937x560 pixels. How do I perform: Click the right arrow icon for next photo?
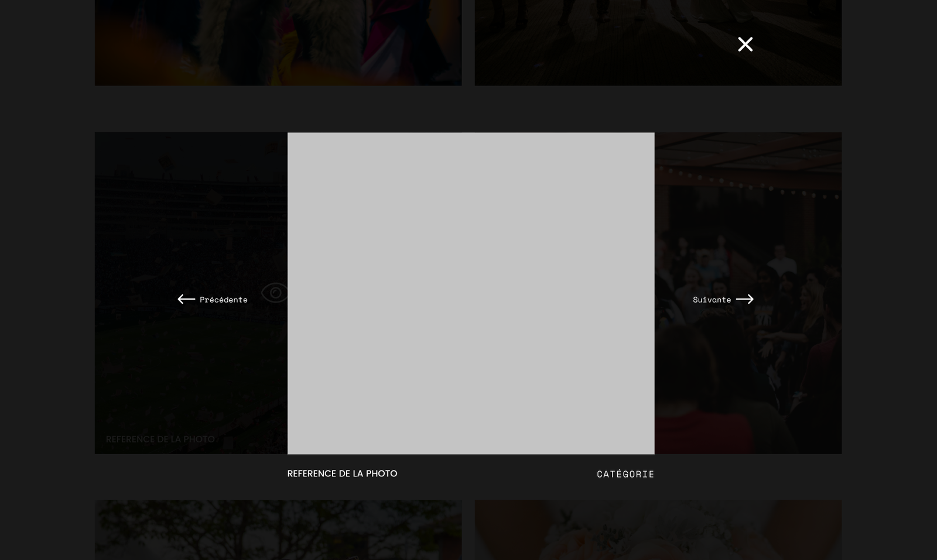tap(744, 299)
